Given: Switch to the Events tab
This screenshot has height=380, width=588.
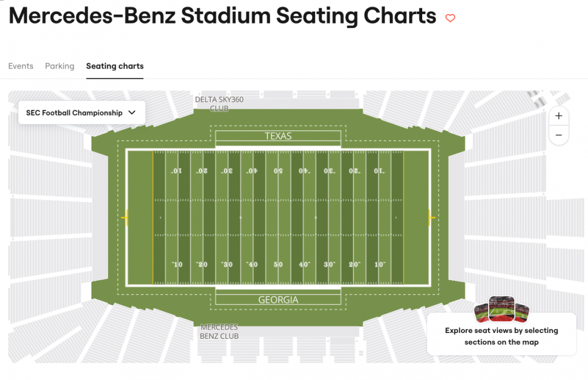Looking at the screenshot, I should tap(21, 66).
